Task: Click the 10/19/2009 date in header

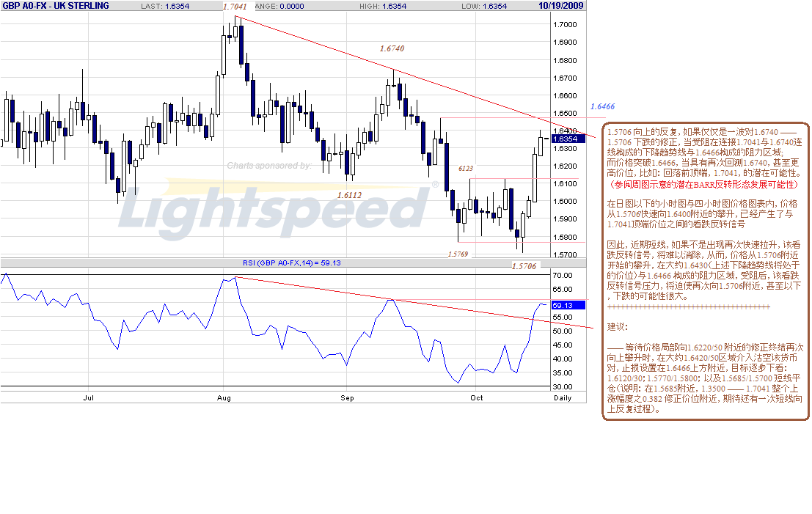Action: [561, 6]
